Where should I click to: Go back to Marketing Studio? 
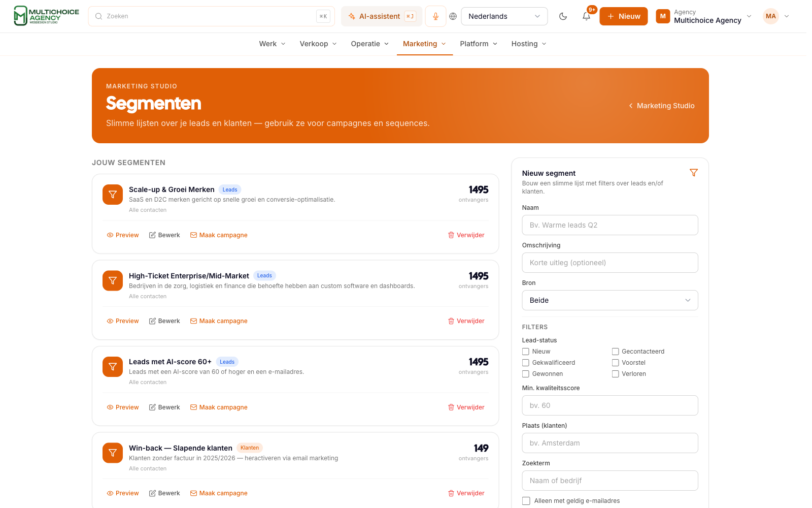pyautogui.click(x=661, y=106)
